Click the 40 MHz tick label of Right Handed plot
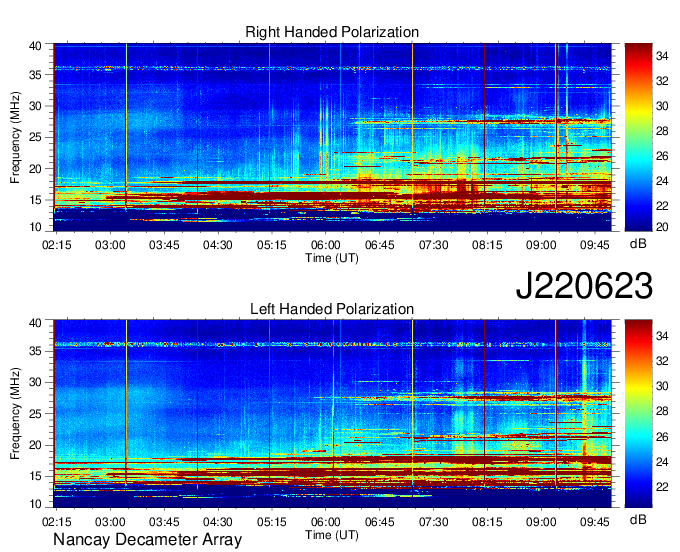Viewport: 680px width, 552px height. 36,46
